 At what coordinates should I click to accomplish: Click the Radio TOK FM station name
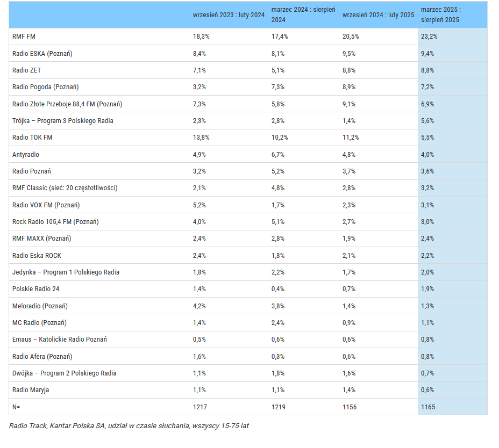coord(32,138)
